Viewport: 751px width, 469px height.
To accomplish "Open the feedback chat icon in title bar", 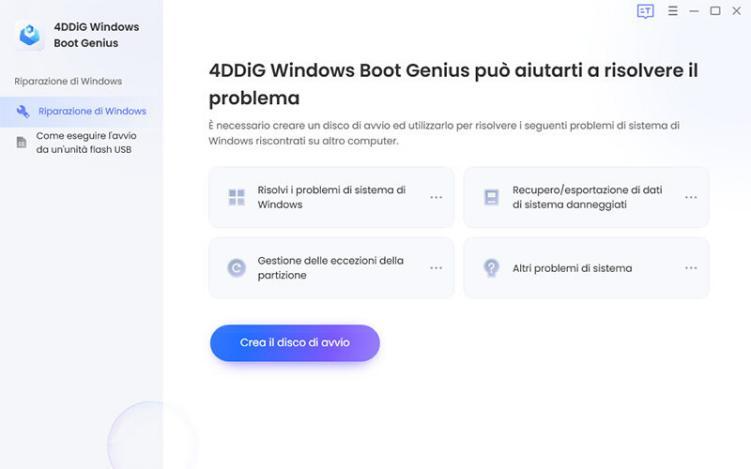I will coord(645,11).
